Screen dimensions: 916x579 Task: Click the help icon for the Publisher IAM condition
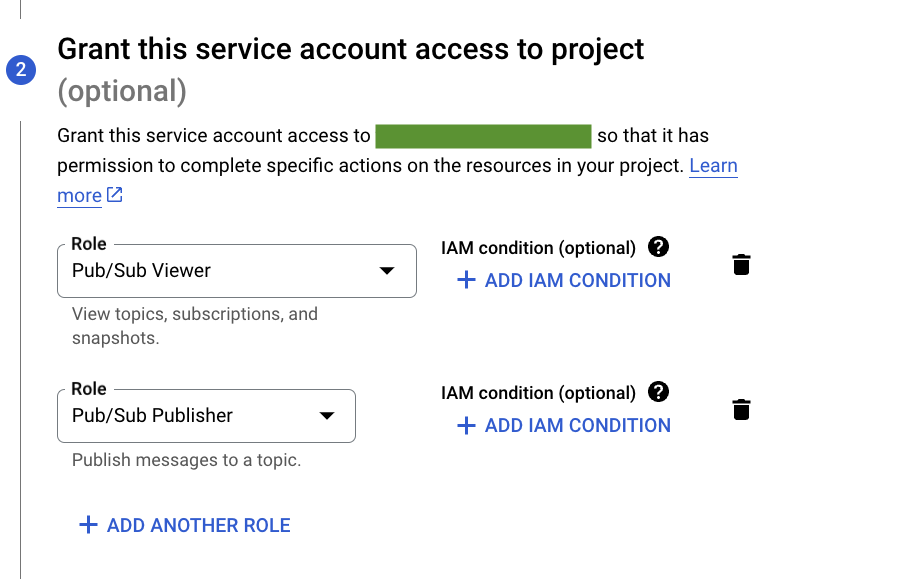[x=658, y=392]
